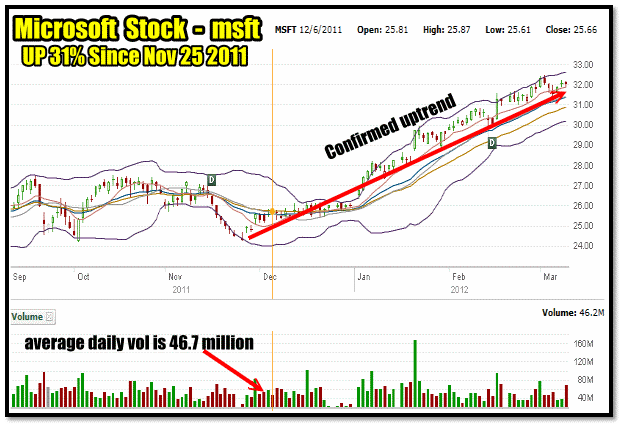Click the MSFT 12/6/2011 header text
The width and height of the screenshot is (624, 428).
pos(308,30)
